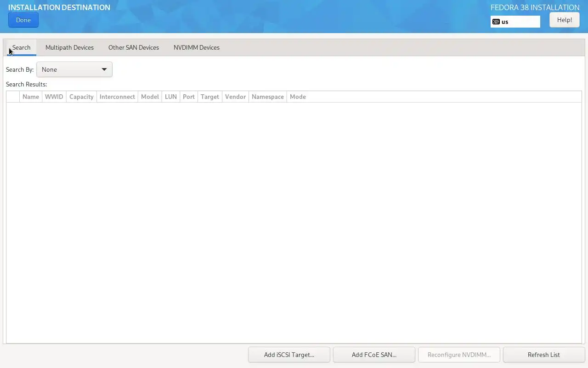Screen dimensions: 588x368
Task: Click the us keyboard layout indicator
Action: [515, 22]
